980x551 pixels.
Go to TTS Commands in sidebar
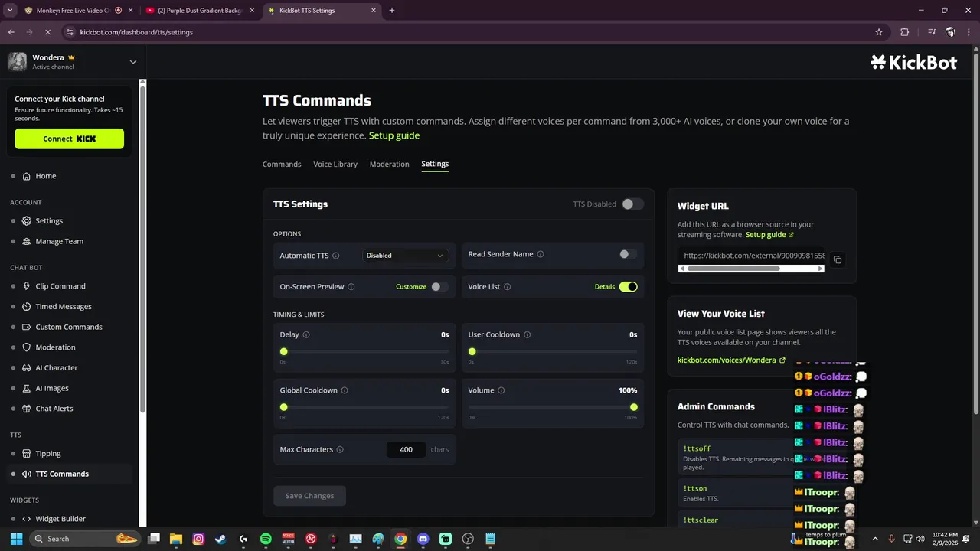pos(62,474)
